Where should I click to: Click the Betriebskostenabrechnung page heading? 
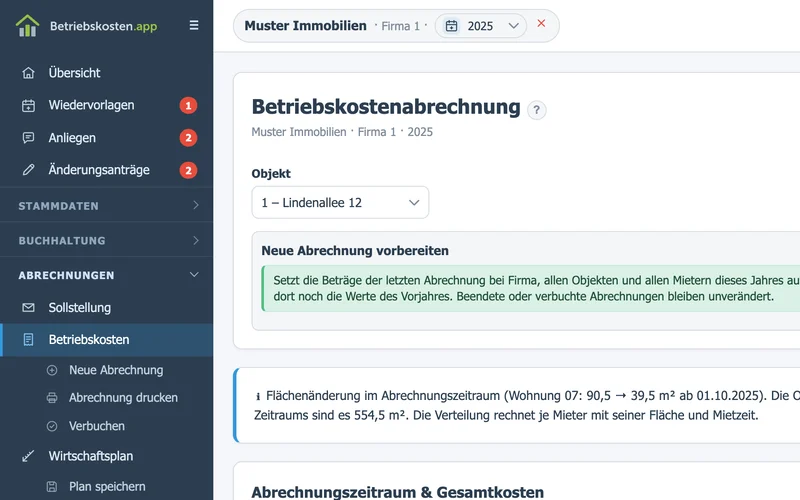pos(386,107)
